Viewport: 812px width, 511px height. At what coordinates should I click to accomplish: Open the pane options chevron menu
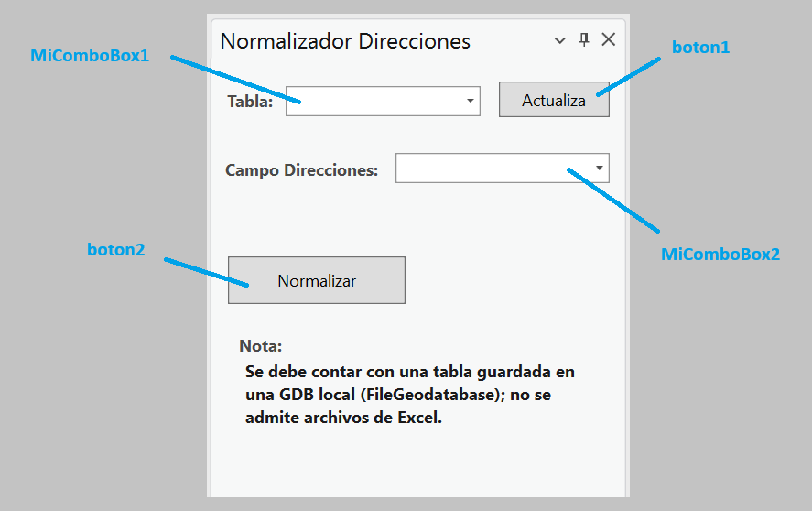point(560,40)
